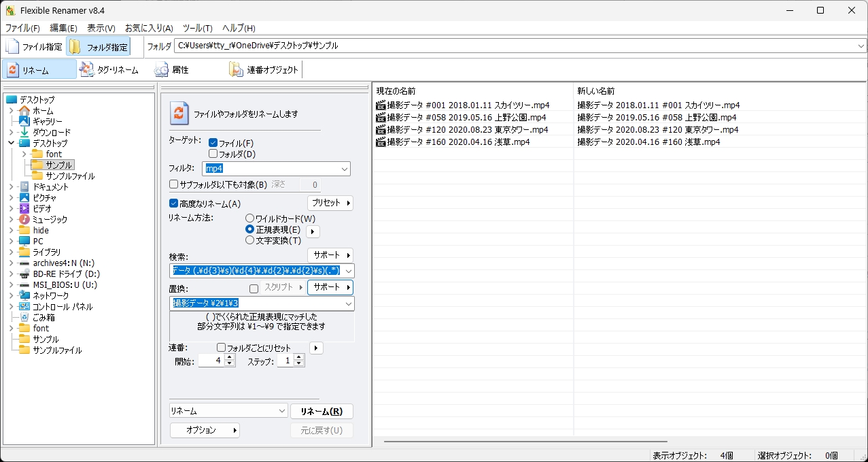Click the ダウンロード folder in the tree
Screen dimensions: 868x462
[51, 132]
